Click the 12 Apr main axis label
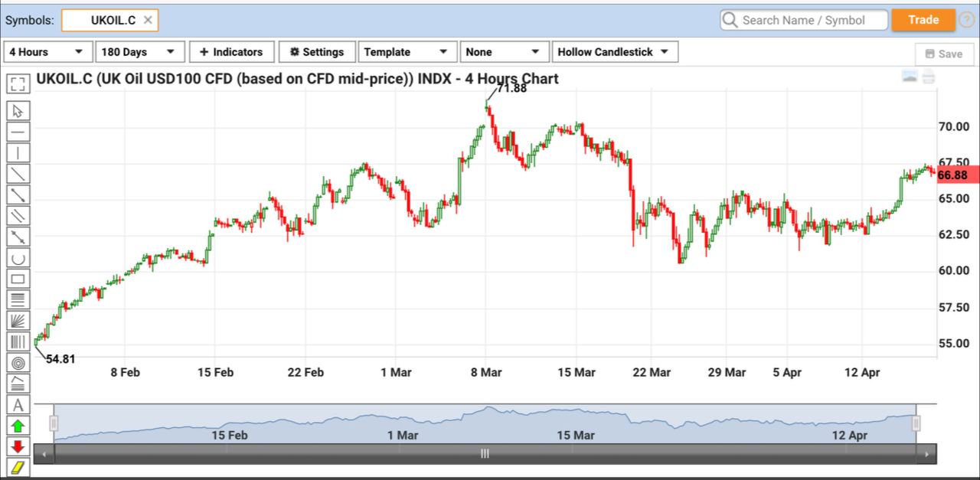 pyautogui.click(x=862, y=373)
